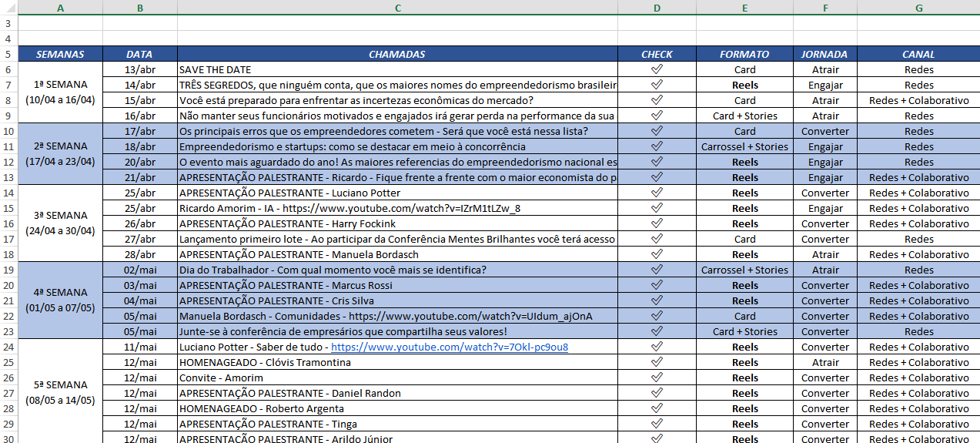Click the HOMENAGEADO - Clóvis Tramontina cell
The height and width of the screenshot is (443, 980).
pos(397,362)
